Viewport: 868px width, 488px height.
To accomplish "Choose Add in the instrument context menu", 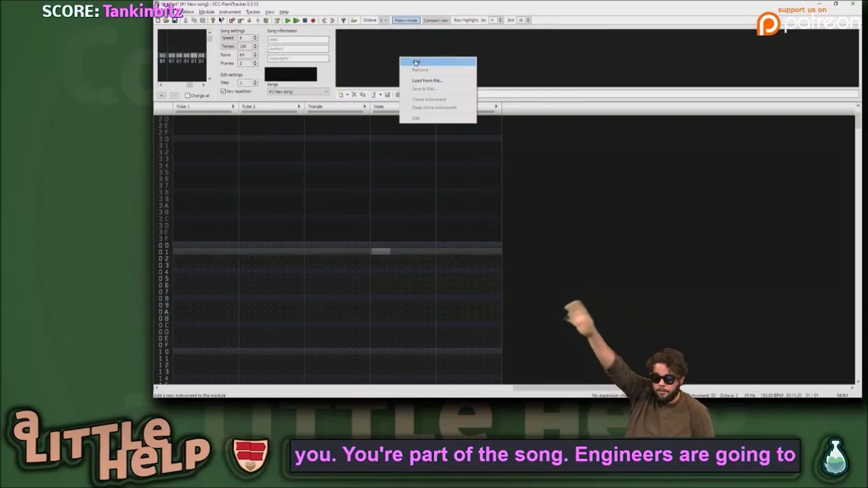I will [438, 62].
